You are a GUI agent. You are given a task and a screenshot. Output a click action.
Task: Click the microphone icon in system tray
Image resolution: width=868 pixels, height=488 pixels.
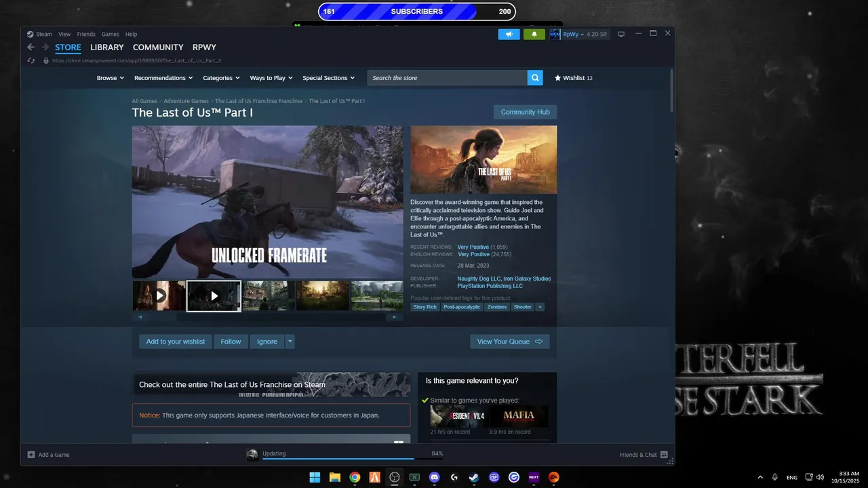coord(775,477)
